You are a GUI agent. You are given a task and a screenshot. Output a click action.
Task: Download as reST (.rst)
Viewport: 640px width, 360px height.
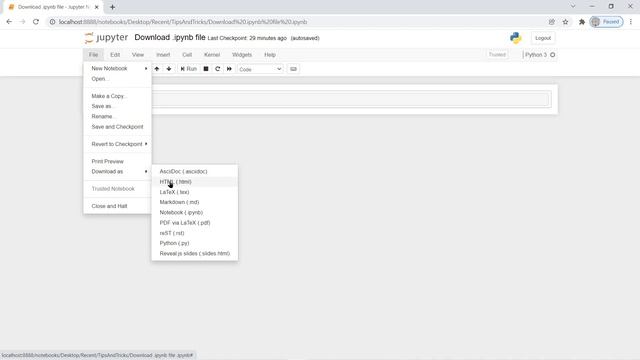tap(195, 233)
